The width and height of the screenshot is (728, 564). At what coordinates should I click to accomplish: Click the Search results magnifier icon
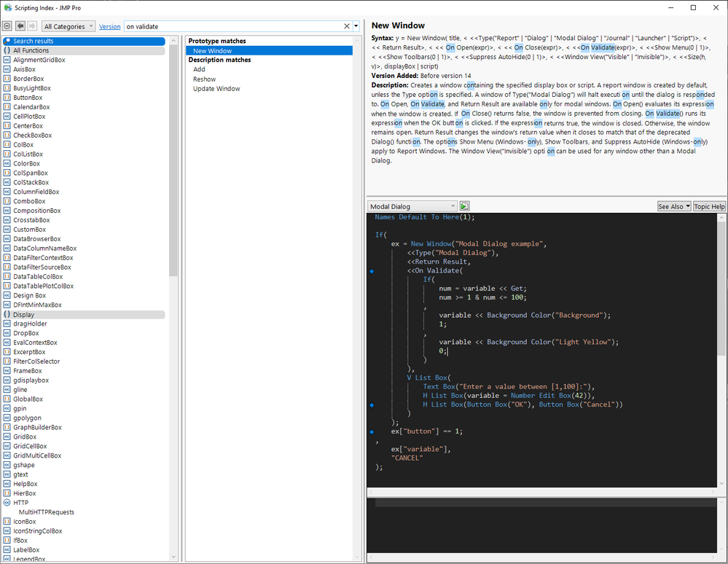coord(7,42)
